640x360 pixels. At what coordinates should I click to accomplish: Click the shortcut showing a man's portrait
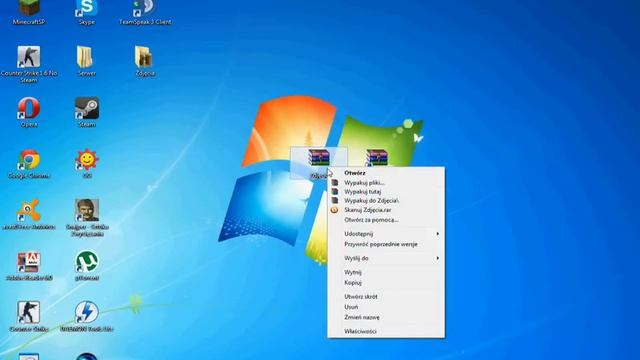[x=87, y=218]
